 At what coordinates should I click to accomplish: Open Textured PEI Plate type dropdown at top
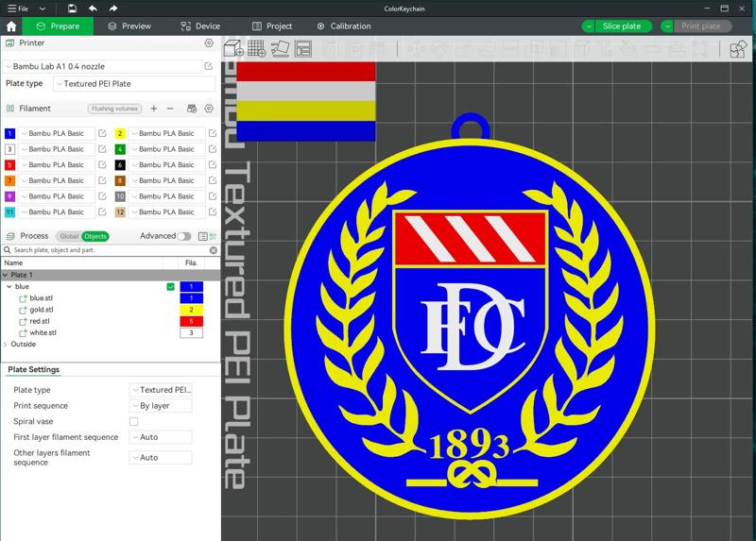coord(134,83)
